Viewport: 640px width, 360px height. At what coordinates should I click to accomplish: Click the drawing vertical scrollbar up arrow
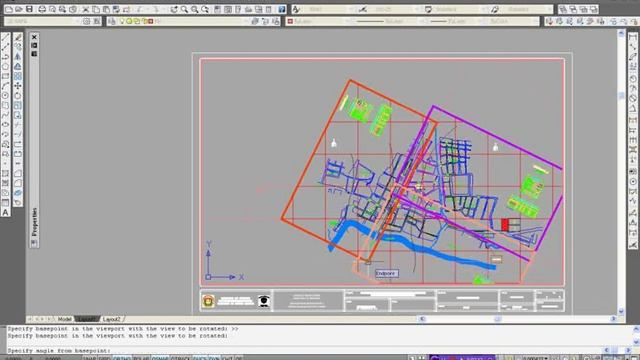coord(621,33)
